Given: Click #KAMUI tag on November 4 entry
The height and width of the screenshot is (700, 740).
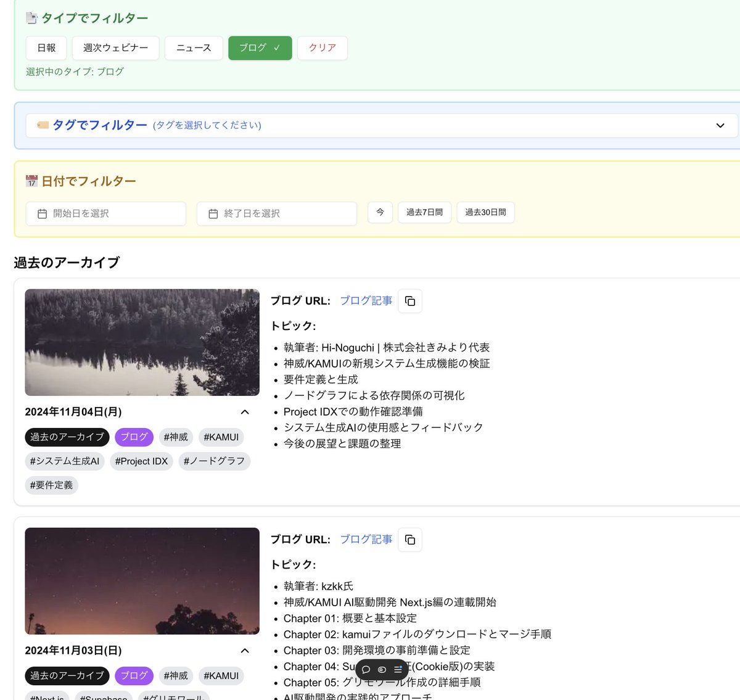Looking at the screenshot, I should (x=221, y=437).
